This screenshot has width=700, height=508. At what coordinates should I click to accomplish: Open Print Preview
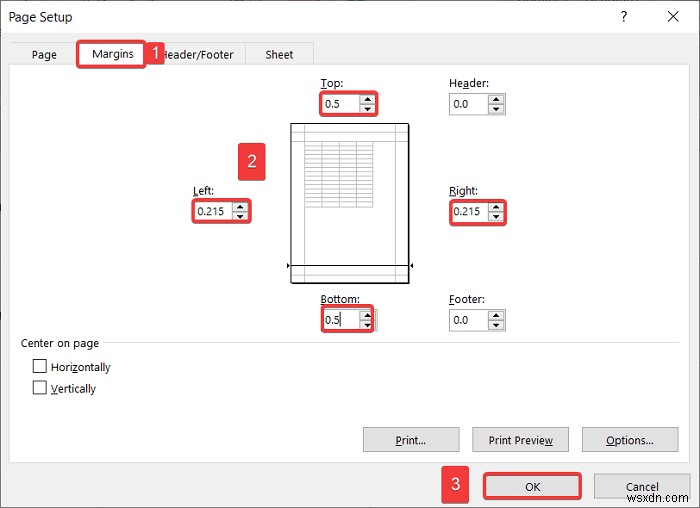521,440
